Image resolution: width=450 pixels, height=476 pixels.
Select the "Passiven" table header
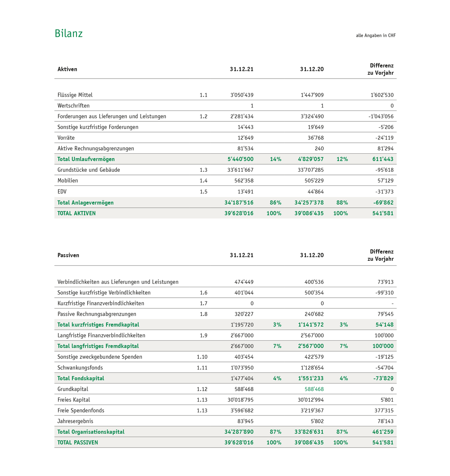click(68, 255)
